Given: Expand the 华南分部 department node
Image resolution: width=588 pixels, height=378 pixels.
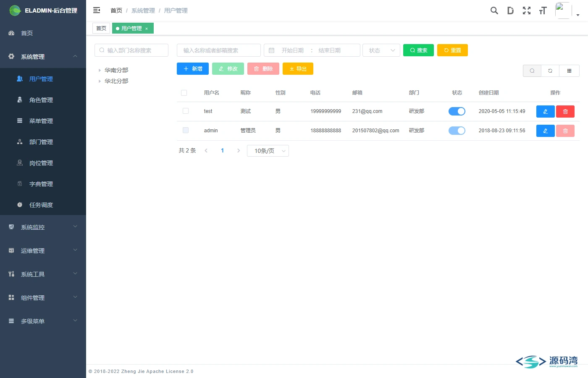Looking at the screenshot, I should 100,71.
